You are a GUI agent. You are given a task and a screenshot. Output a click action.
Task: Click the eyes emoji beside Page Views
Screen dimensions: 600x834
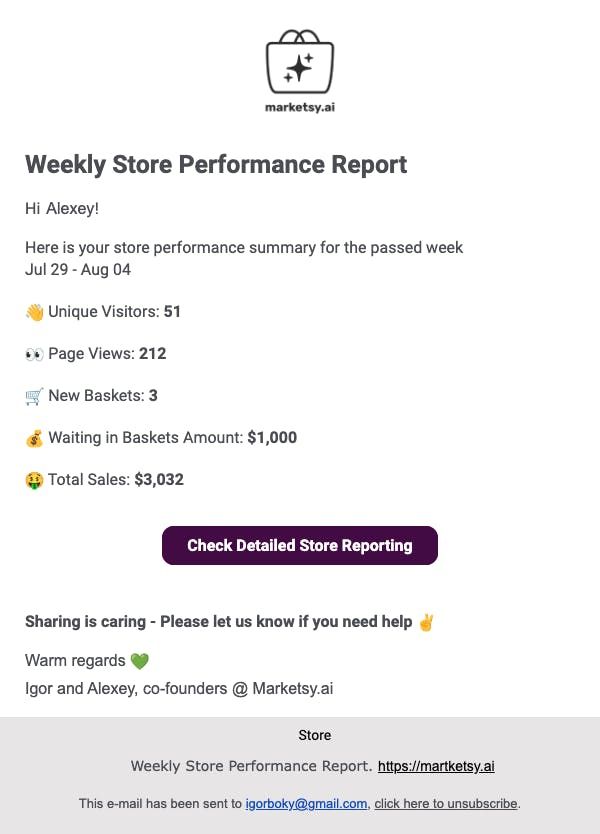point(35,354)
